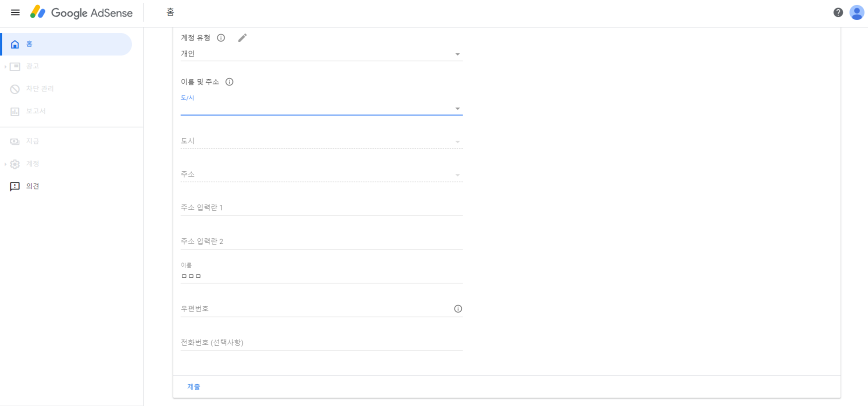Image resolution: width=868 pixels, height=406 pixels.
Task: Open the user account avatar
Action: (857, 13)
